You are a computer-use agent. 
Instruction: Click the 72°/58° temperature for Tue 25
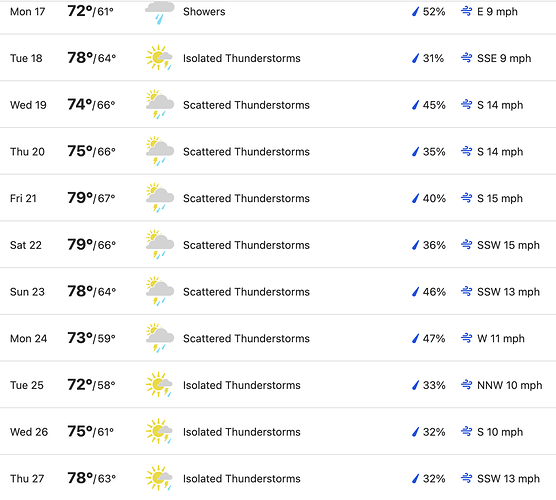[x=91, y=385]
